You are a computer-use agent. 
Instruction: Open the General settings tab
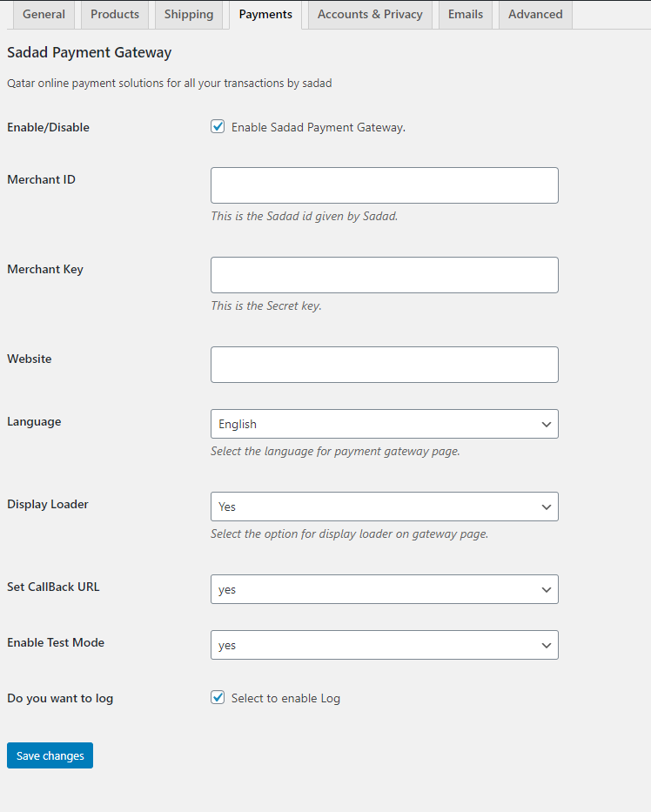click(x=44, y=14)
